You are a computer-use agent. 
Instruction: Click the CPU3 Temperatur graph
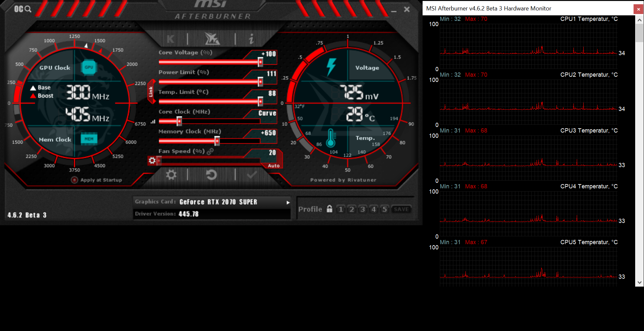tap(528, 158)
